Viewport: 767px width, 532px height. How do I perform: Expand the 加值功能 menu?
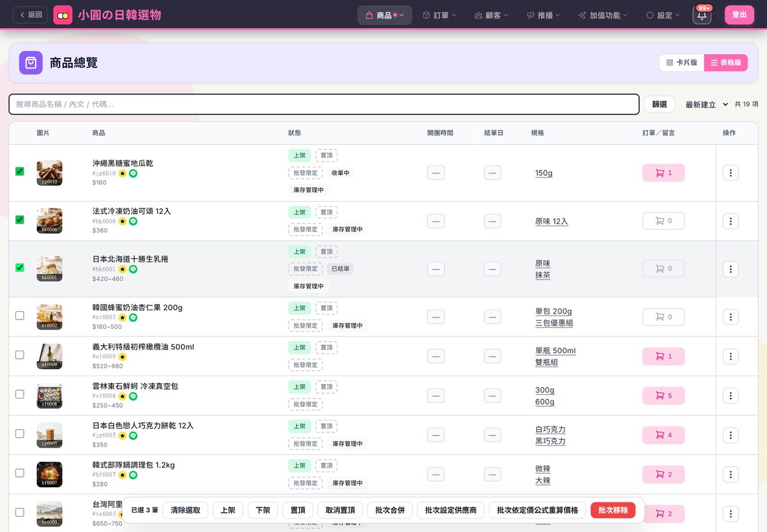pyautogui.click(x=603, y=15)
